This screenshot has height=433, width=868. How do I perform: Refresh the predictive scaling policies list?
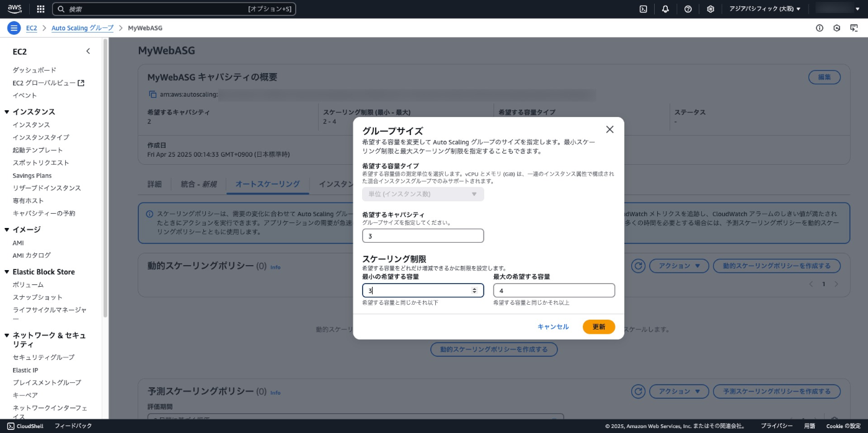(x=638, y=391)
